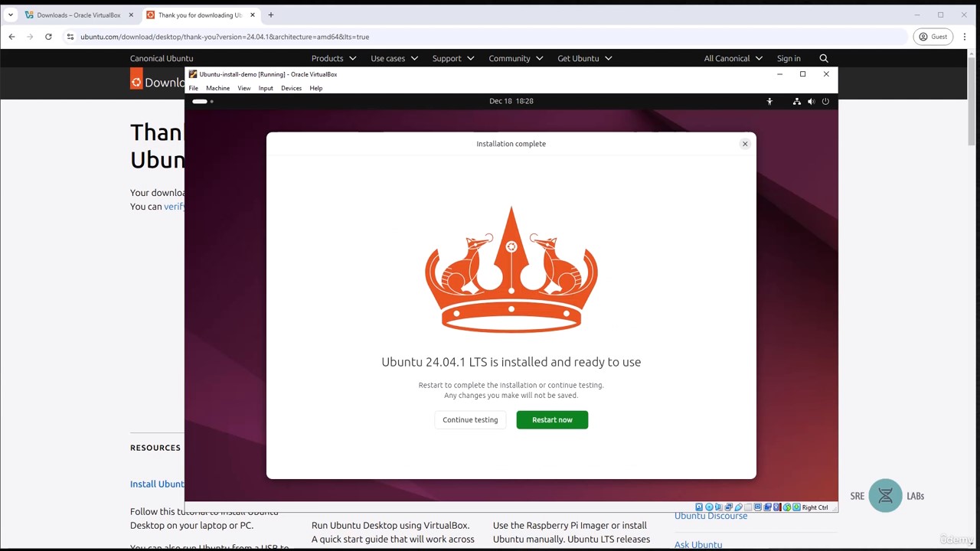The height and width of the screenshot is (551, 980).
Task: Open the VirtualBox Input menu
Action: point(266,88)
